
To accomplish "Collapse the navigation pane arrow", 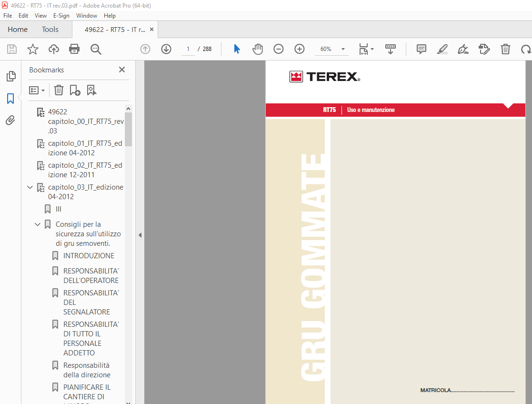I will point(140,235).
